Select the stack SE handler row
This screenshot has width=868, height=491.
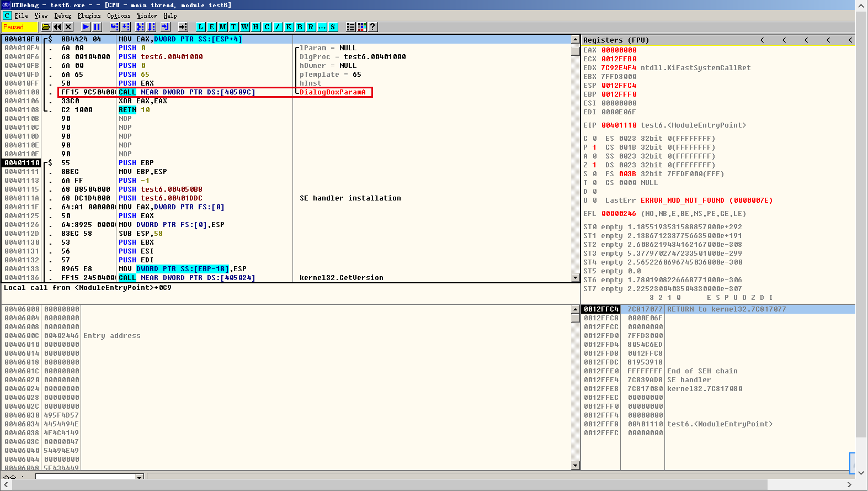tap(718, 380)
